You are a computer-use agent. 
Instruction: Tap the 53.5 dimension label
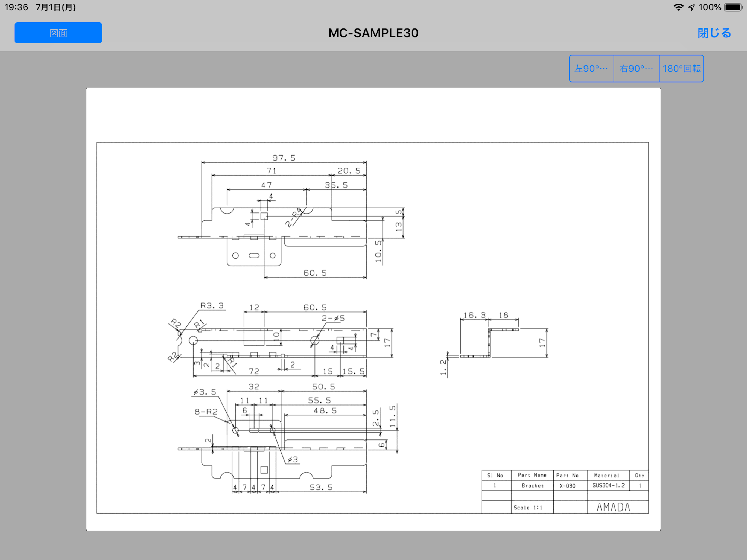[x=321, y=487]
